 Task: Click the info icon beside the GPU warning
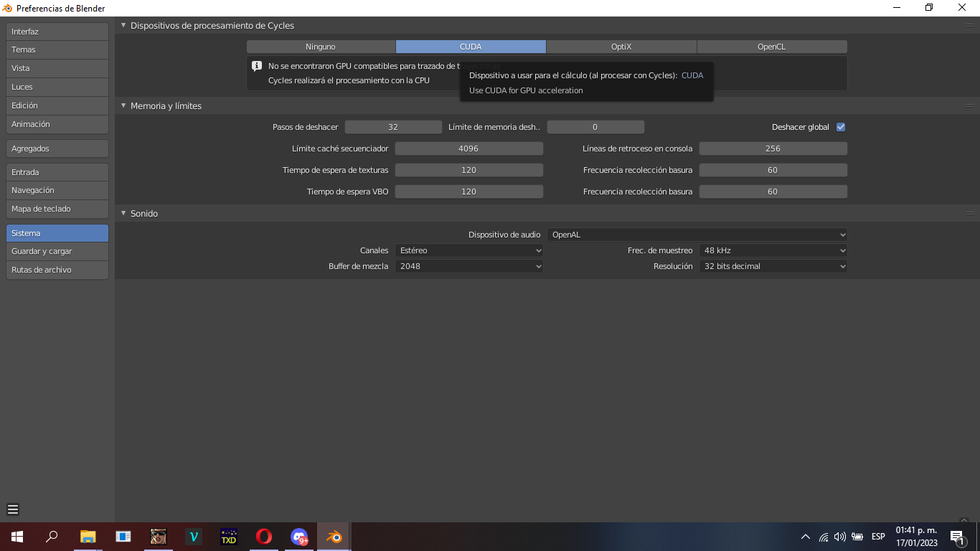[x=257, y=66]
